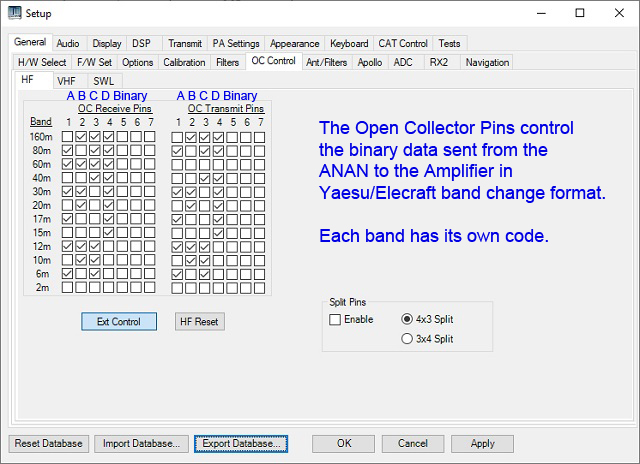Uncheck 20m receive pin 4
The image size is (640, 464).
coord(109,205)
